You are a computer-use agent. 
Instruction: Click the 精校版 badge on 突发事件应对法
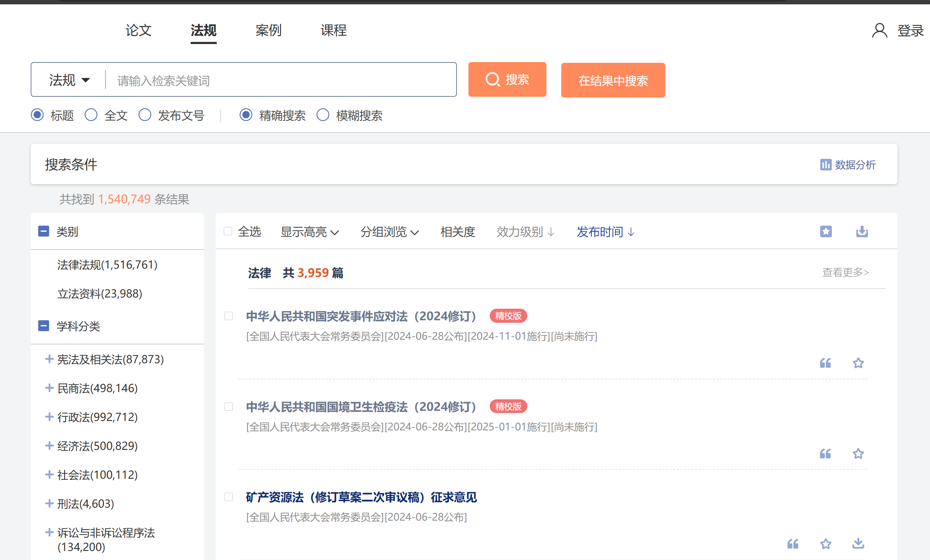tap(508, 316)
